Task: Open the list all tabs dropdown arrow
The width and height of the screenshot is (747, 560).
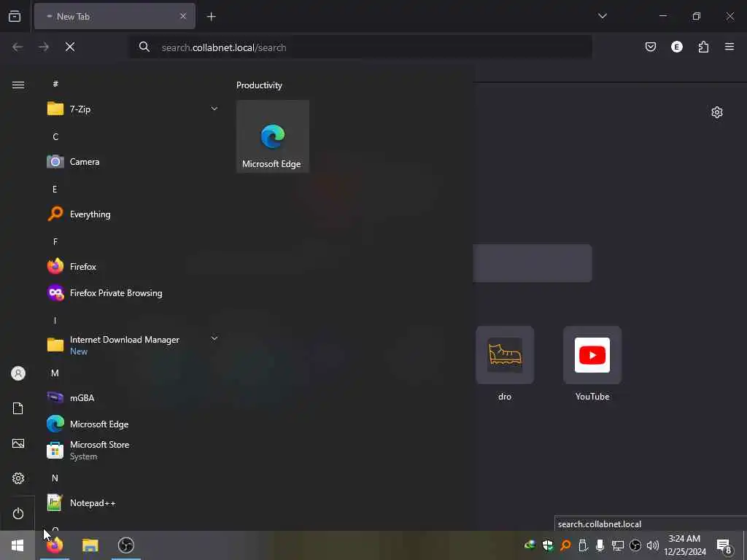Action: [x=602, y=16]
